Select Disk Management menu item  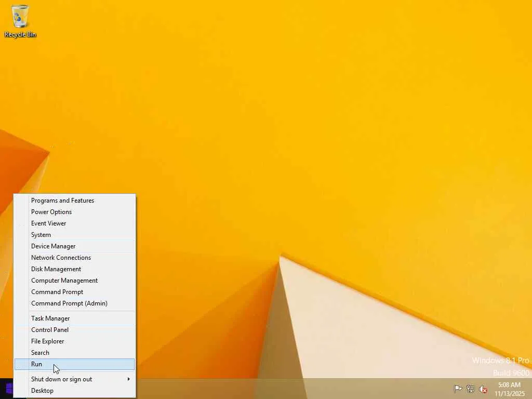pyautogui.click(x=74, y=269)
